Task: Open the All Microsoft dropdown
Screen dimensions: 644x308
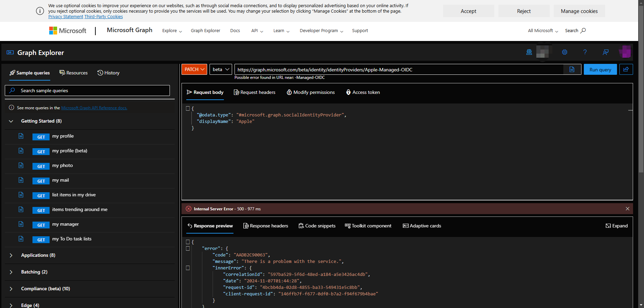Action: click(x=543, y=31)
